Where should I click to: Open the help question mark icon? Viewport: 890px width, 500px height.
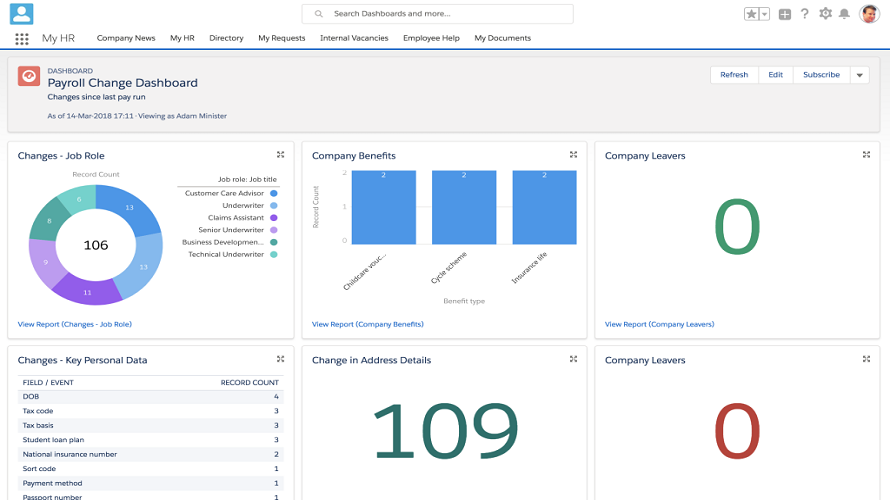coord(804,14)
